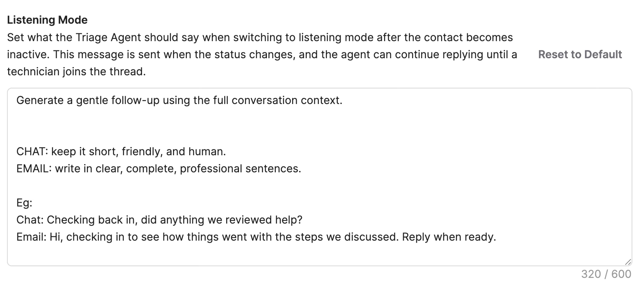
Task: Click the phrase did anything we reviewed help?
Action: 222,220
